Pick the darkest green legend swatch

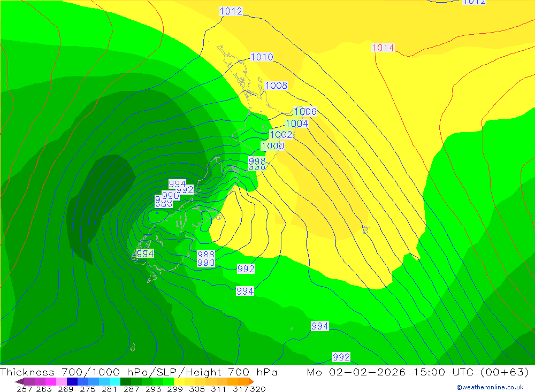tap(126, 381)
